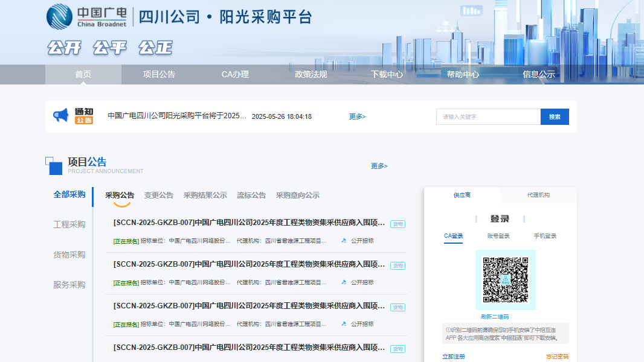Go to the 首页 navigation item
This screenshot has width=644, height=362.
click(x=83, y=74)
